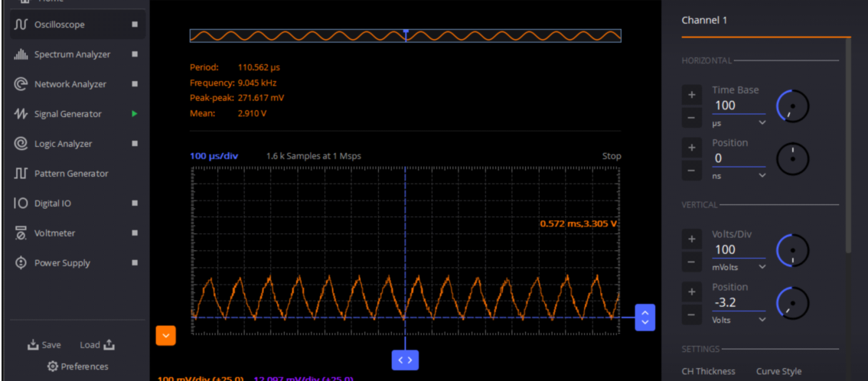Open the Power Supply instrument
Viewport: 868px width, 381px height.
point(77,263)
